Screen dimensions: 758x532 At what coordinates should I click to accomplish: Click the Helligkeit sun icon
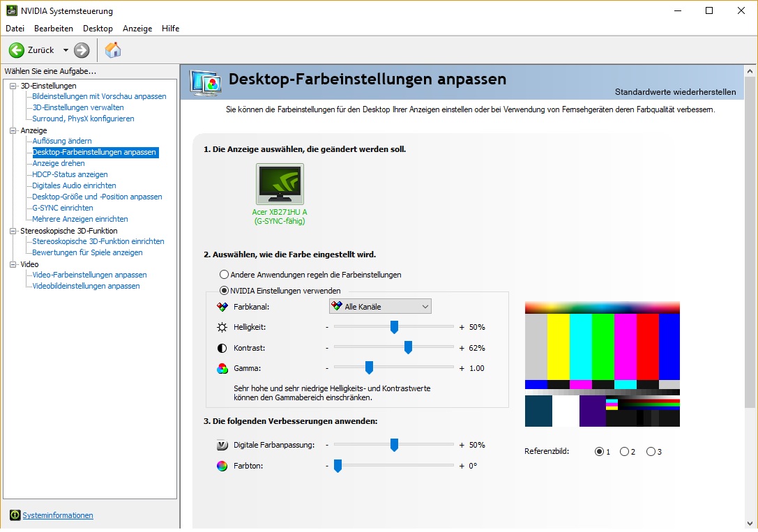(222, 327)
